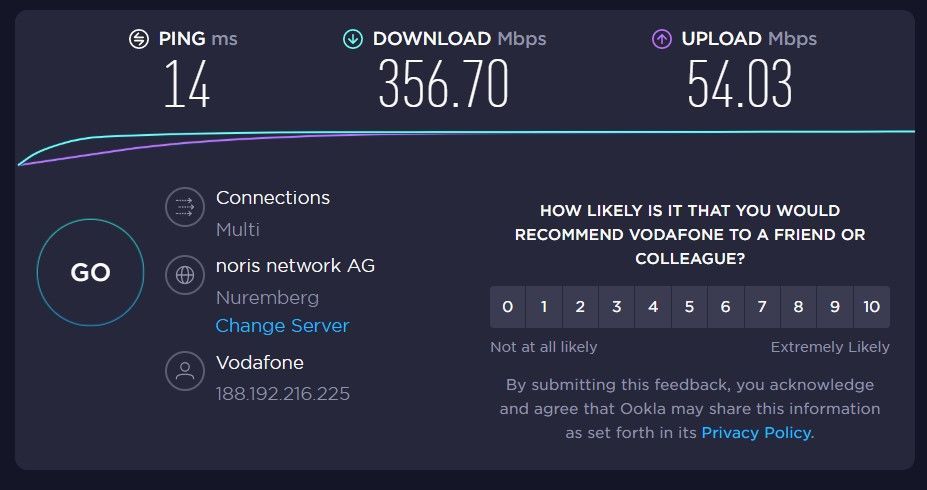Choose rating 3 for Vodafone

point(617,307)
